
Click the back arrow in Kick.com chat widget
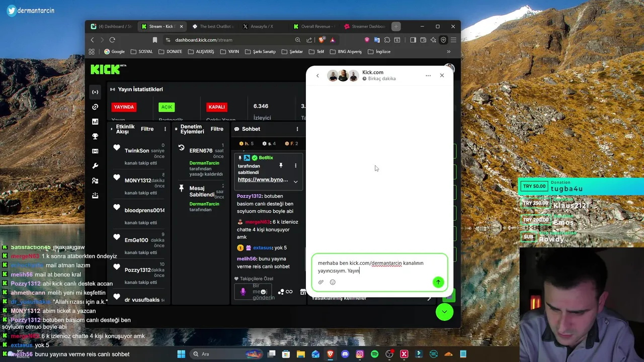click(317, 75)
